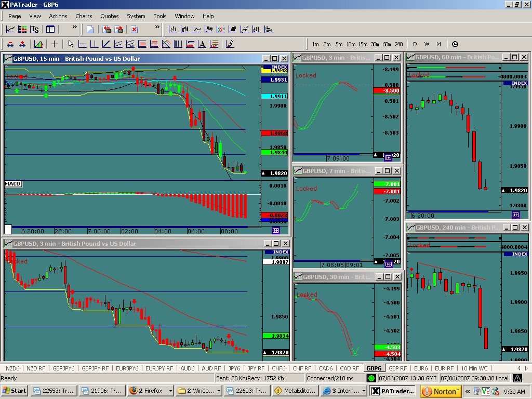Switch to the NZD6 page tab
Image resolution: width=532 pixels, height=399 pixels.
click(x=12, y=368)
